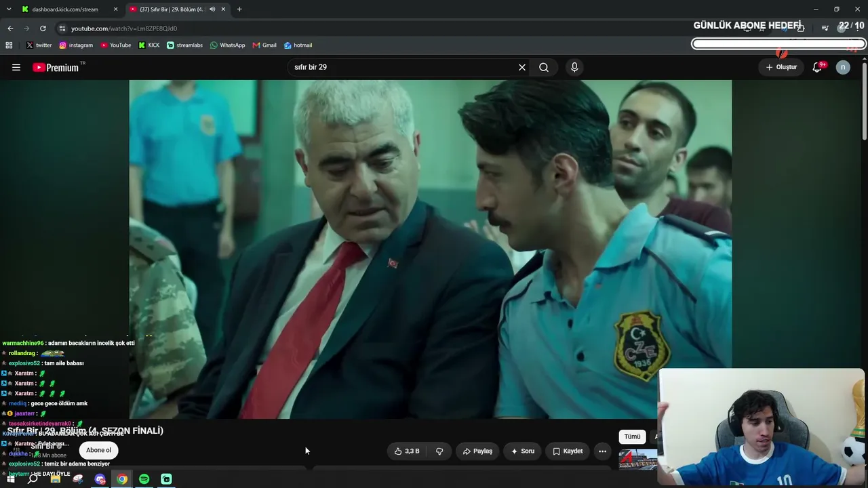868x488 pixels.
Task: Clear the YouTube search box text
Action: coord(522,67)
